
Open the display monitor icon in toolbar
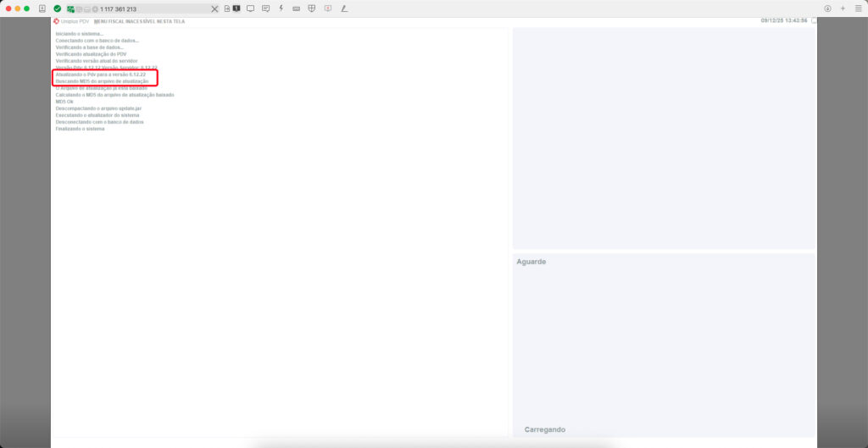[251, 8]
